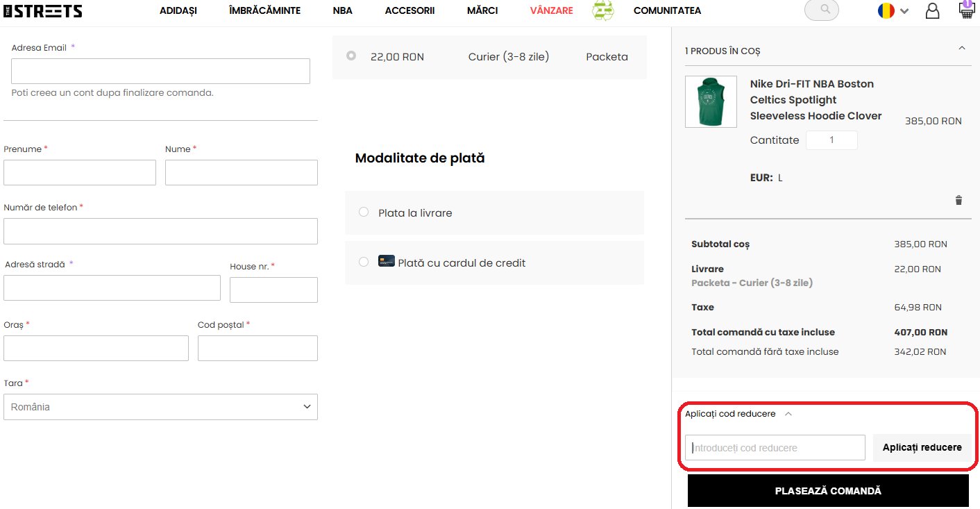Click the green recycle icon in the navigation
This screenshot has height=509, width=980.
pyautogui.click(x=602, y=11)
